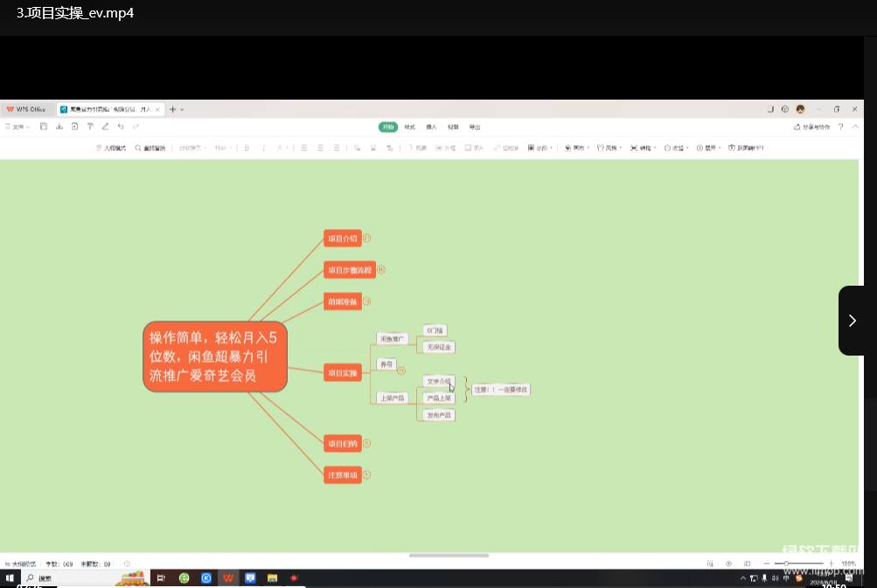Select the central topic 操作简单 node

[215, 356]
